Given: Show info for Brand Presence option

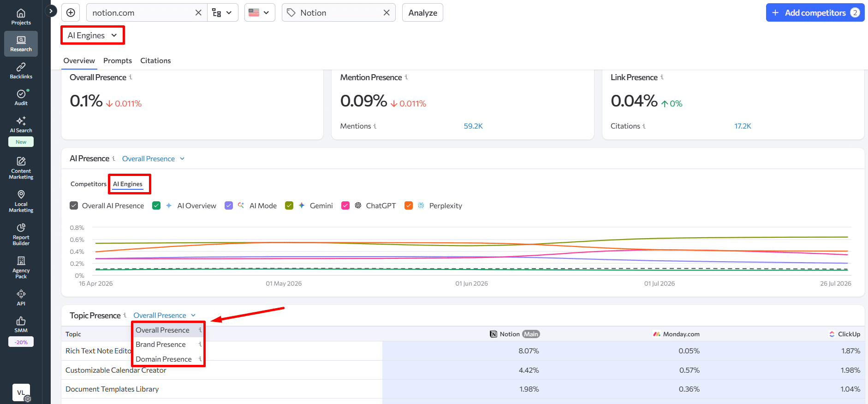Looking at the screenshot, I should [x=200, y=344].
